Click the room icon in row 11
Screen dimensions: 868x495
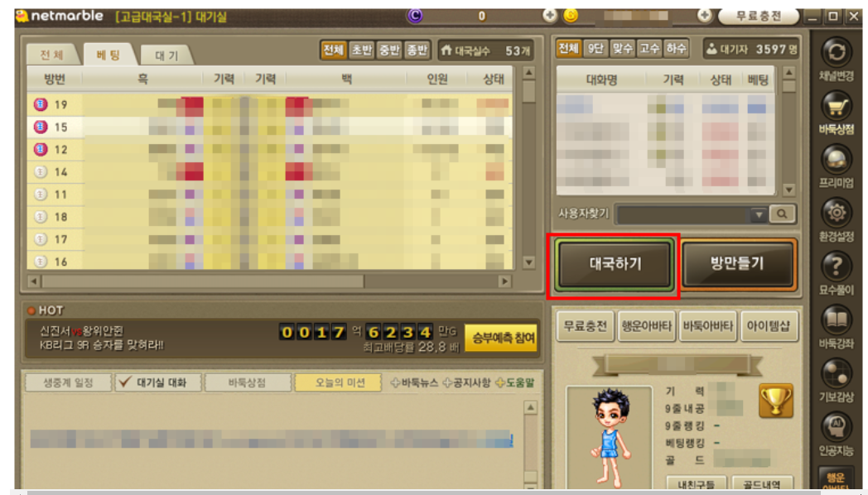click(x=41, y=195)
